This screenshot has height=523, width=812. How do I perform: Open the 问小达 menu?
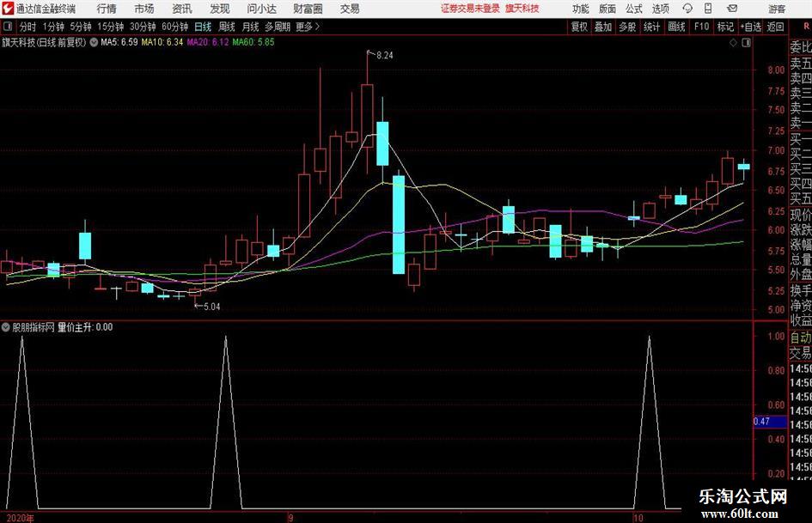[261, 9]
